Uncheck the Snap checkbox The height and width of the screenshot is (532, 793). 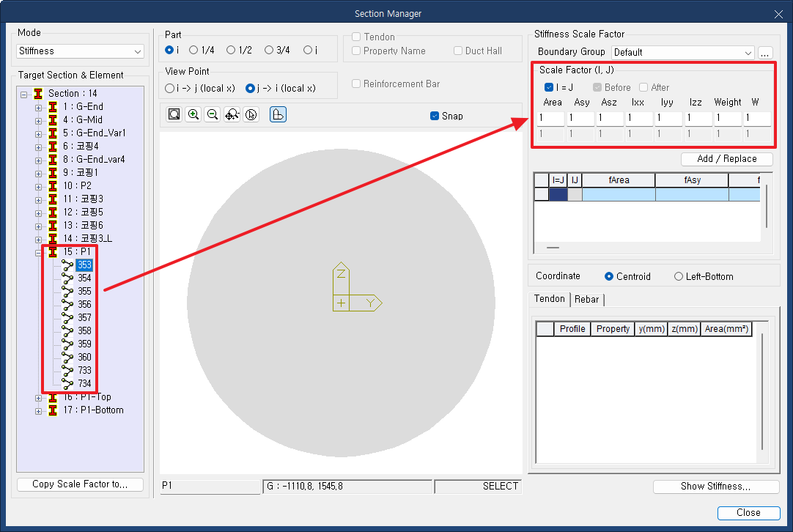[435, 116]
